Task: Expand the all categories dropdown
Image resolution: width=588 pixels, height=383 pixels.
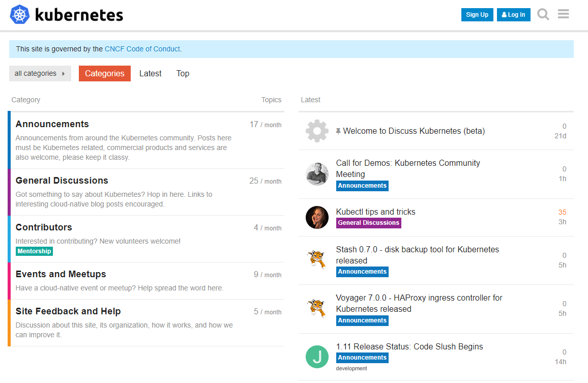Action: [40, 73]
